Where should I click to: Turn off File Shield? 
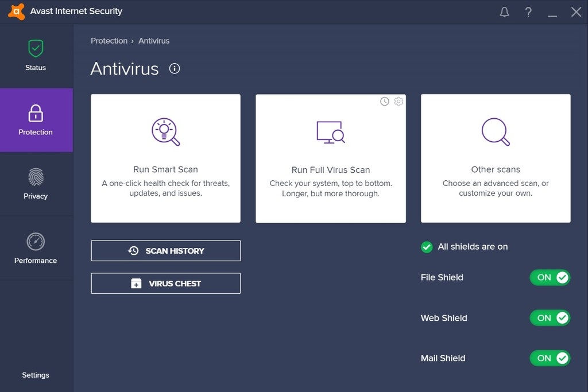(550, 277)
